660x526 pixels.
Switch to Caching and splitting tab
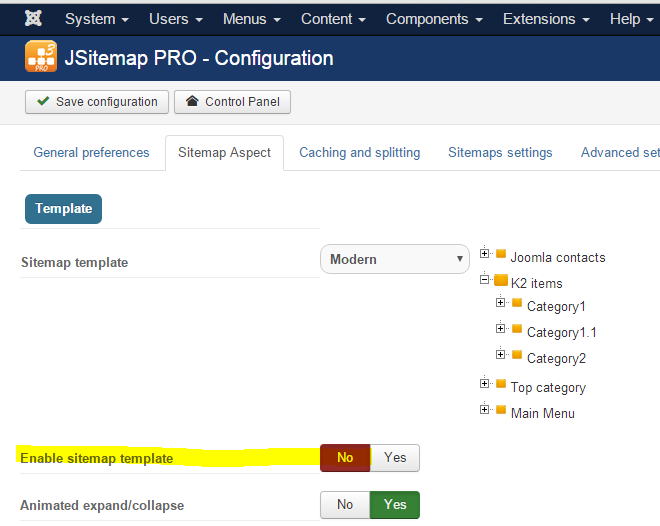[359, 152]
